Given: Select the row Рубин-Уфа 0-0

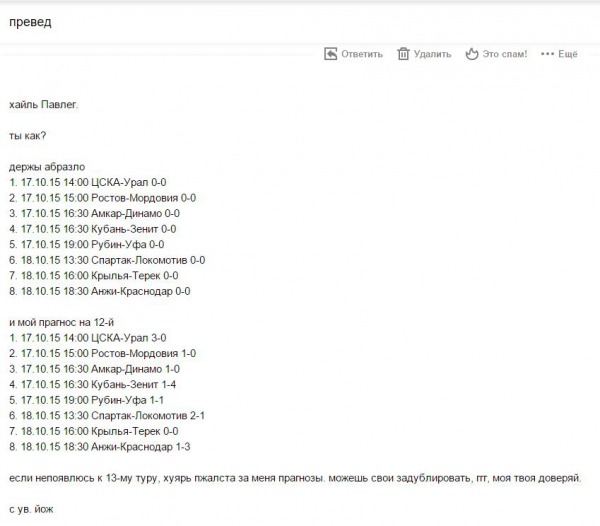Looking at the screenshot, I should 86,244.
